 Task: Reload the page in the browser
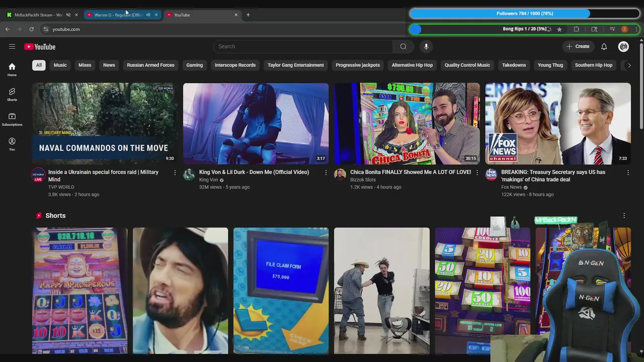(31, 29)
